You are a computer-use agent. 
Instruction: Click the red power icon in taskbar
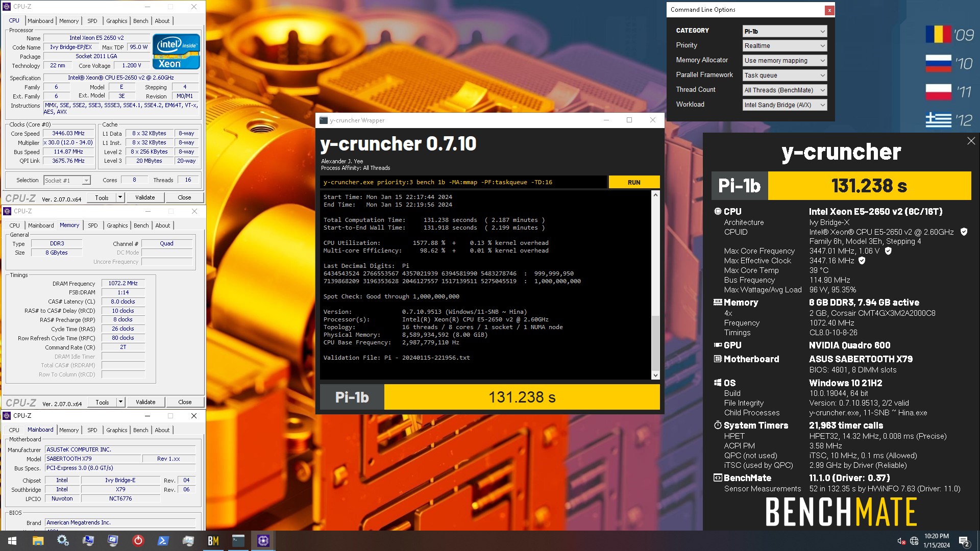coord(138,541)
